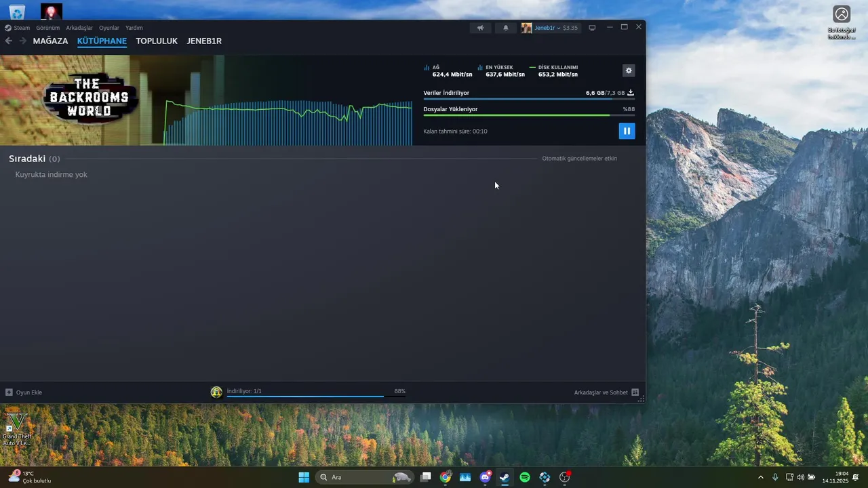Open the Yardım menu
The height and width of the screenshot is (488, 868).
(x=134, y=28)
